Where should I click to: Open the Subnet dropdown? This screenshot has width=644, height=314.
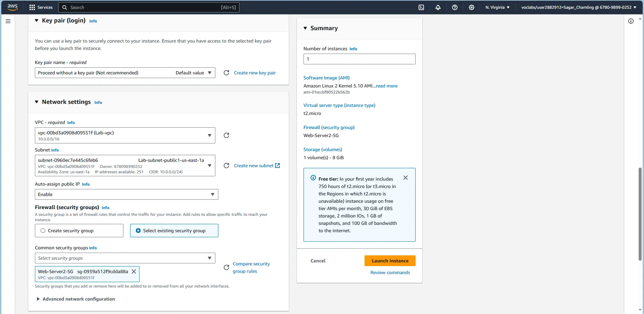[125, 166]
